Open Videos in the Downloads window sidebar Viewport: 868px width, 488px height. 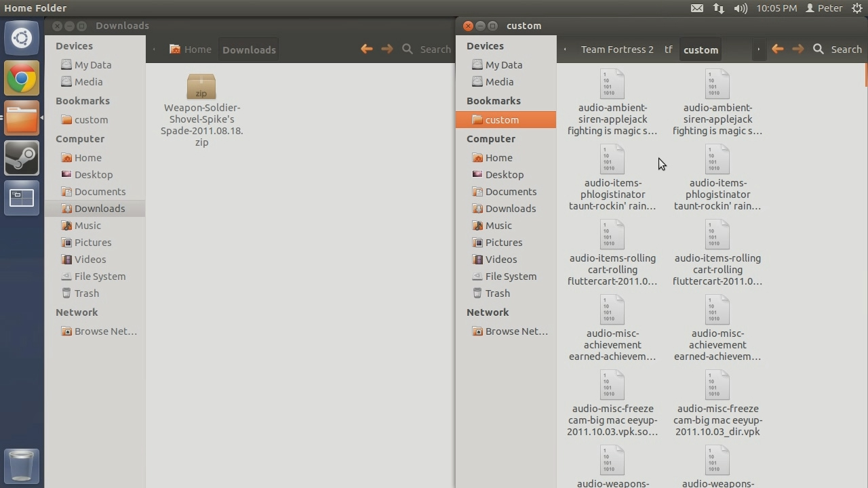pos(90,260)
